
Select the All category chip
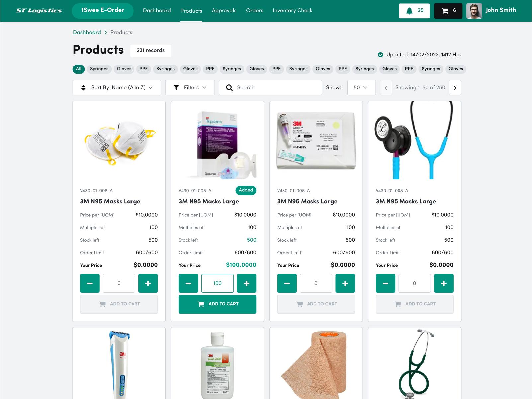pyautogui.click(x=79, y=69)
